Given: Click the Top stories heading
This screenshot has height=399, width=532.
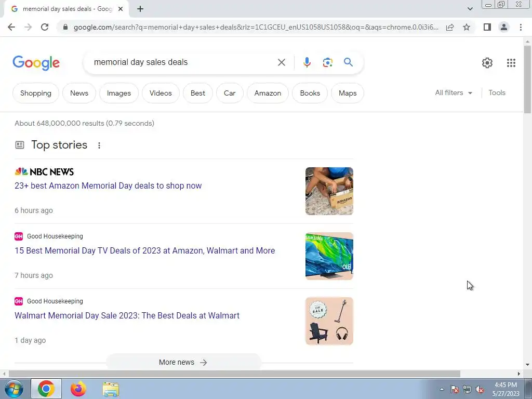Looking at the screenshot, I should [59, 145].
